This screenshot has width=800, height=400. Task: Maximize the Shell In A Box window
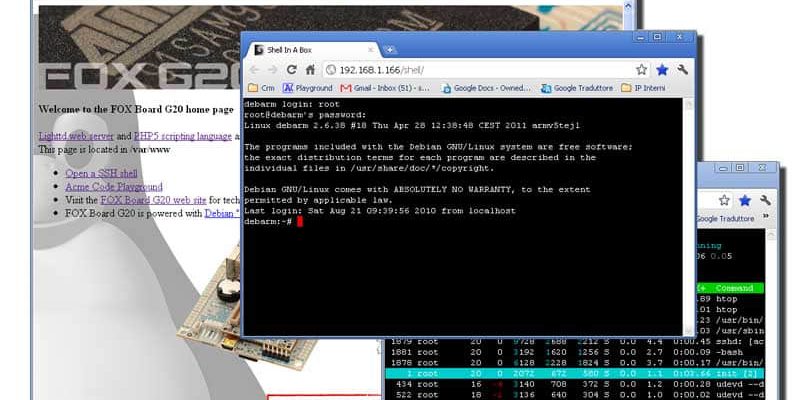point(658,37)
